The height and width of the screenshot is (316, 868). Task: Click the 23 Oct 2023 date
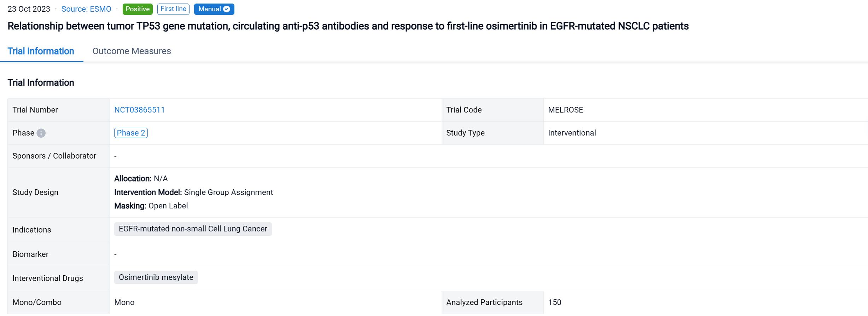[x=29, y=9]
